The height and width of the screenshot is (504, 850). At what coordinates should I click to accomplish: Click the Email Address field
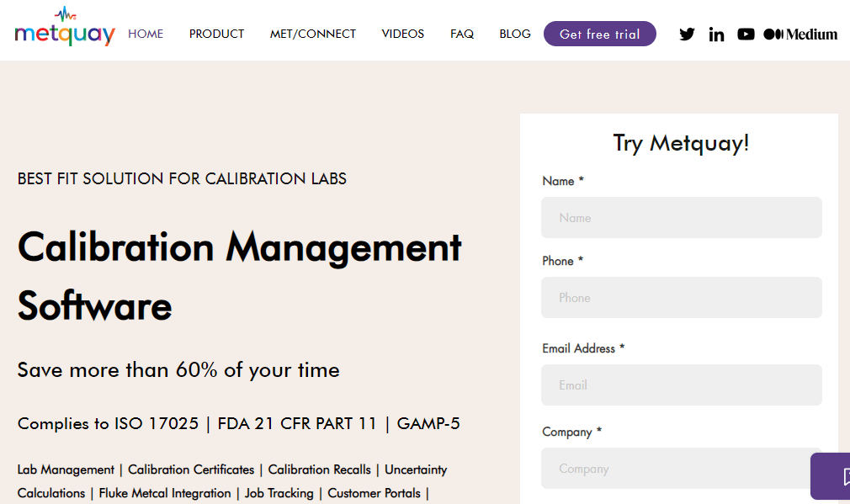pyautogui.click(x=681, y=385)
